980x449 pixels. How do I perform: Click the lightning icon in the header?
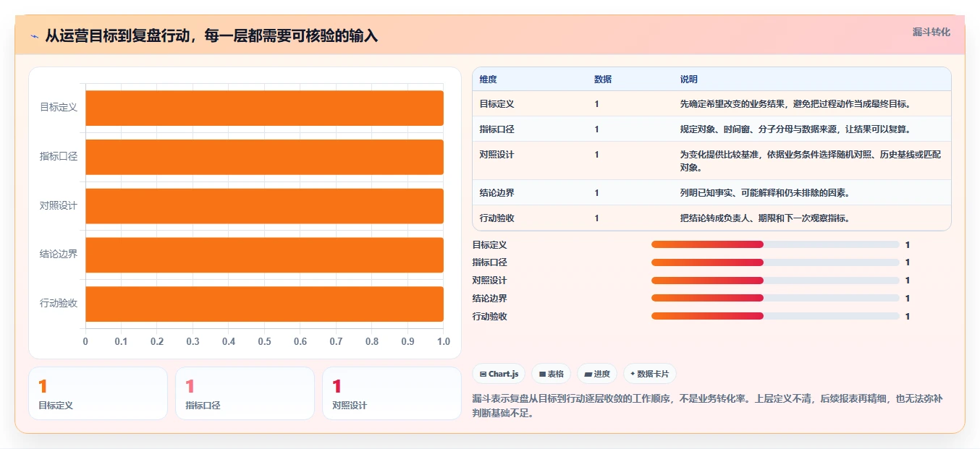click(35, 35)
